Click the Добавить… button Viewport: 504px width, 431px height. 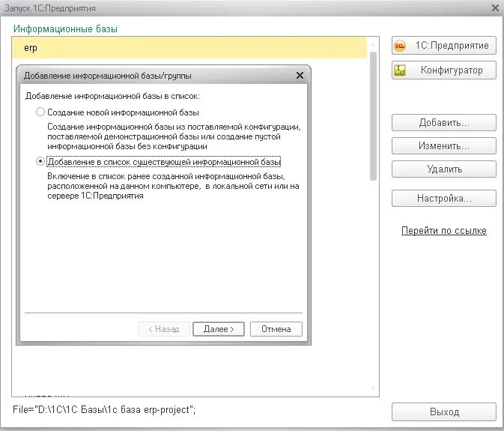point(444,122)
